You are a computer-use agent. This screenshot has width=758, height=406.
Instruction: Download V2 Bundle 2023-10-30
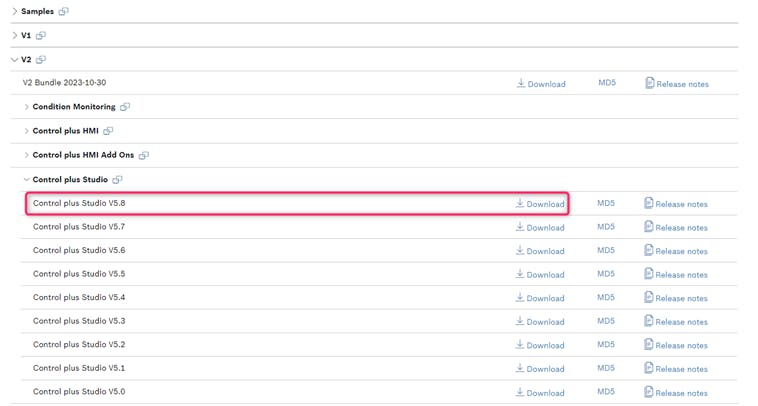pyautogui.click(x=541, y=84)
